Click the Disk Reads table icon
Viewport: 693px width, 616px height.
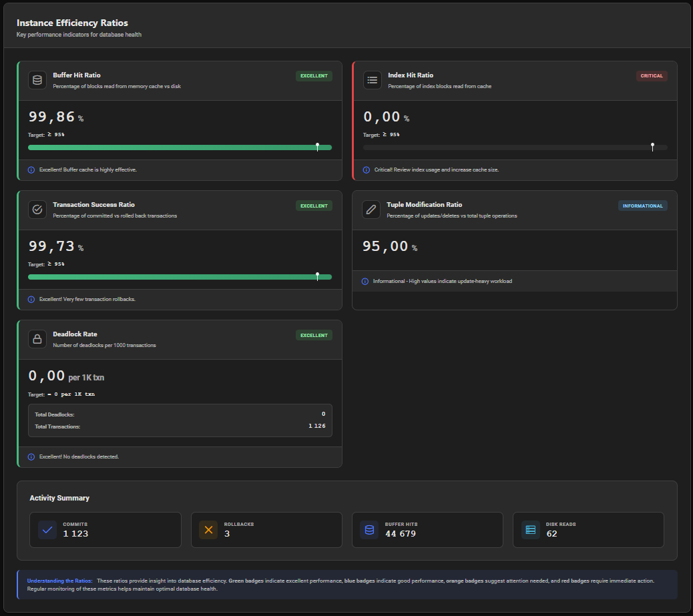point(530,530)
